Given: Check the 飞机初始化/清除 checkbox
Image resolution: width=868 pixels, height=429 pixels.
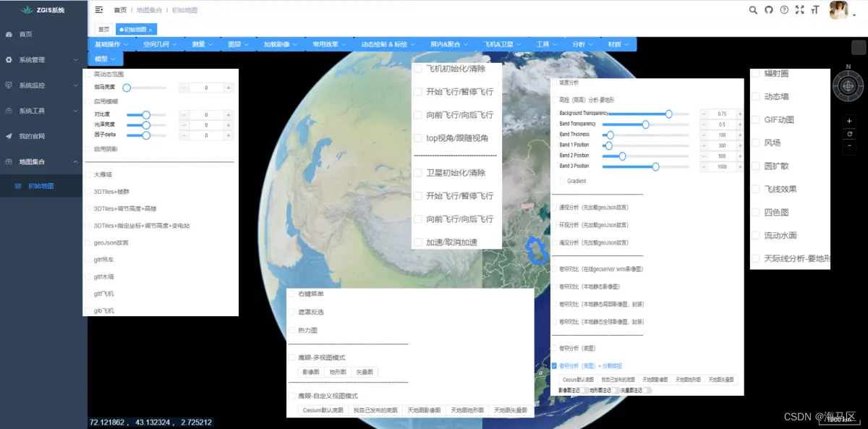Looking at the screenshot, I should point(418,69).
